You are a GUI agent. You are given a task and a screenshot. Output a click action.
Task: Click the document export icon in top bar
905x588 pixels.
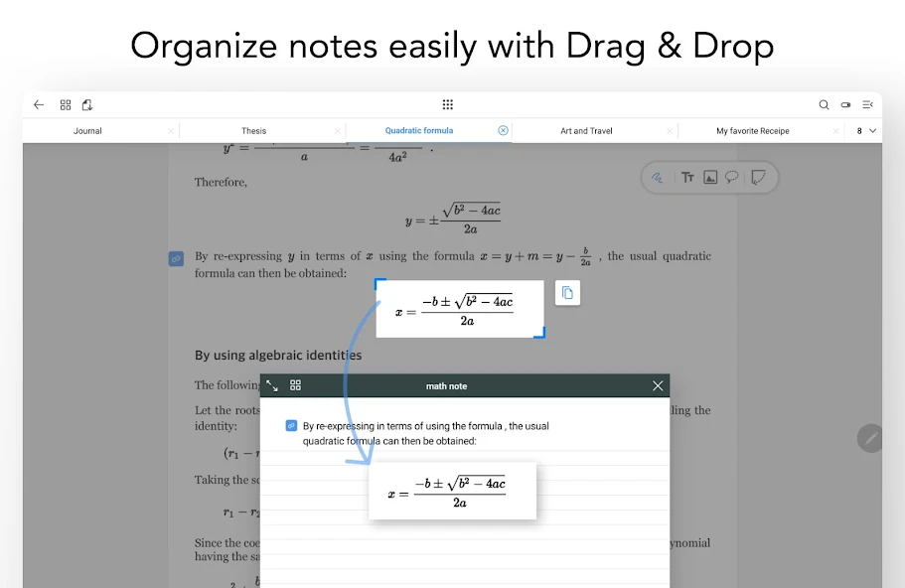87,104
